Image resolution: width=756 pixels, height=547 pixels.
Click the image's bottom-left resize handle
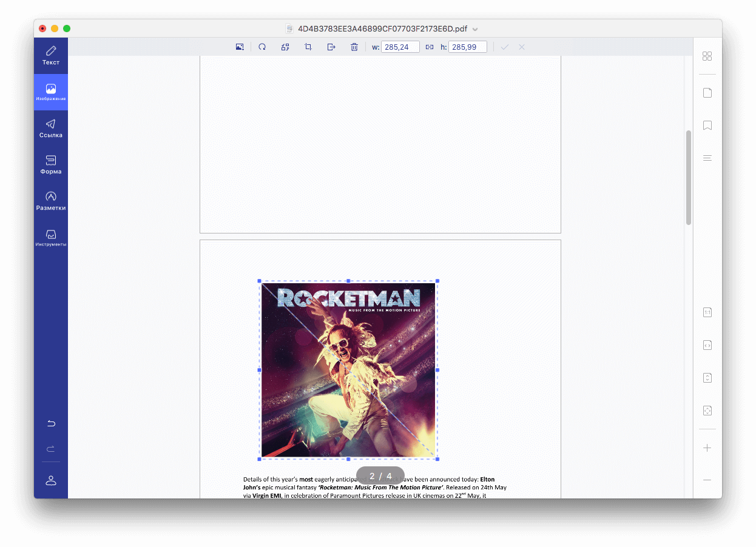(260, 459)
